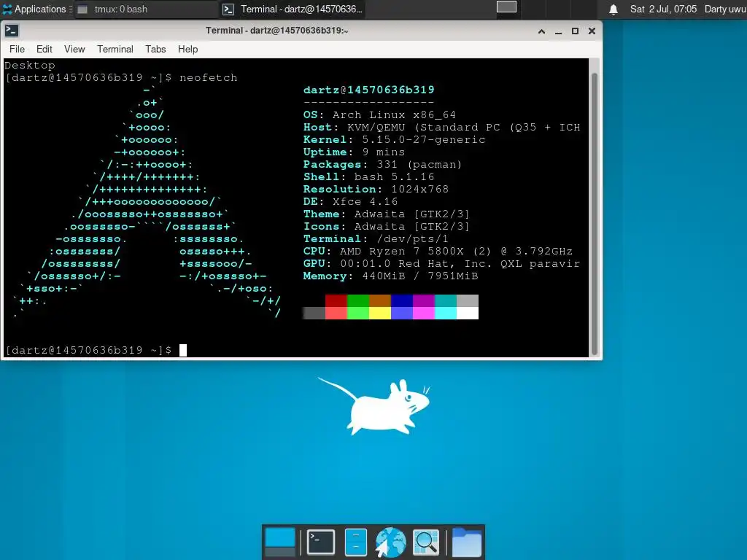The height and width of the screenshot is (560, 747).
Task: Open the Edit menu
Action: click(x=44, y=49)
